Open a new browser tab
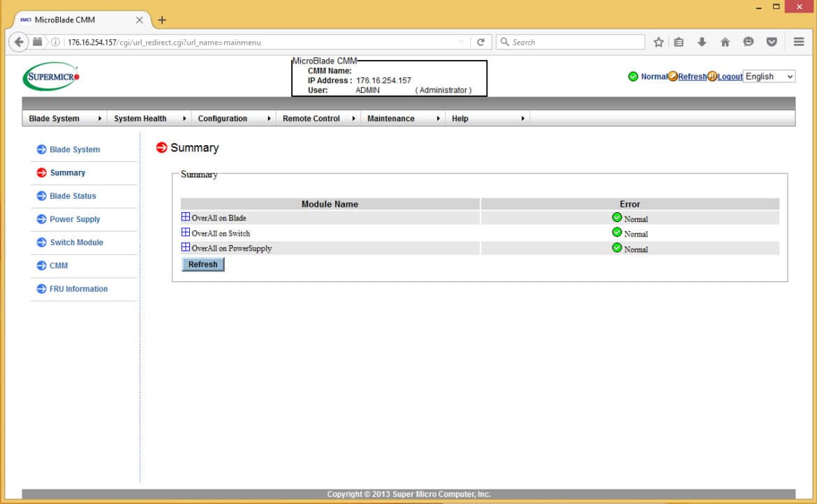 [x=162, y=20]
